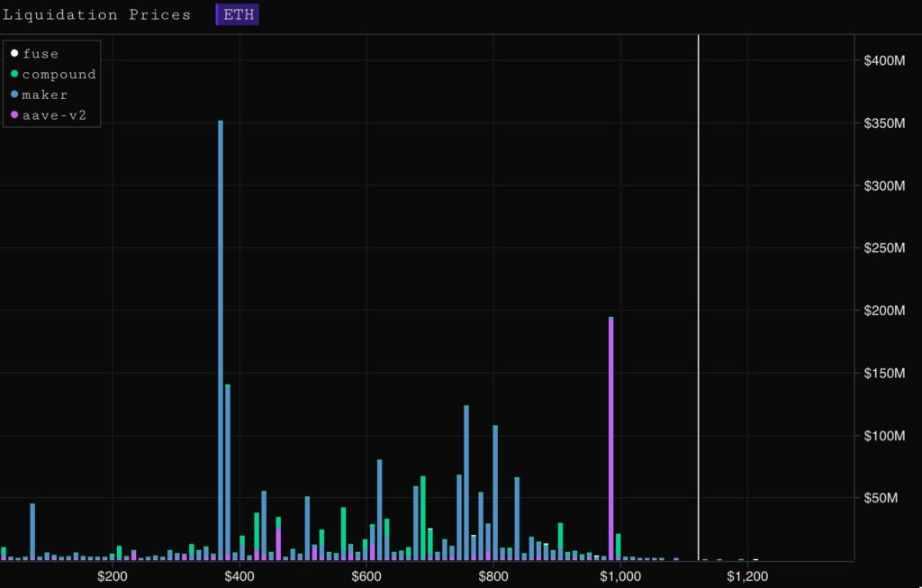The height and width of the screenshot is (588, 922).
Task: Click the $800 x-axis label
Action: click(x=493, y=576)
